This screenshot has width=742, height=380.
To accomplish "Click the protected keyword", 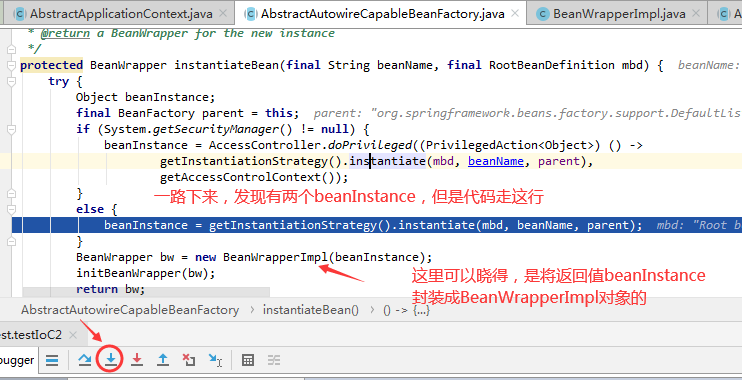I will (x=52, y=65).
